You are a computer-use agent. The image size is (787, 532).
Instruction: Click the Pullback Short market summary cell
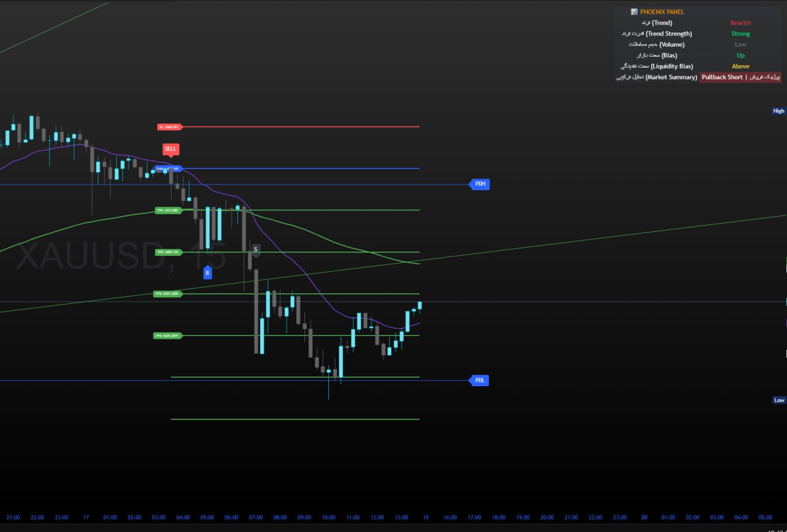pyautogui.click(x=740, y=77)
